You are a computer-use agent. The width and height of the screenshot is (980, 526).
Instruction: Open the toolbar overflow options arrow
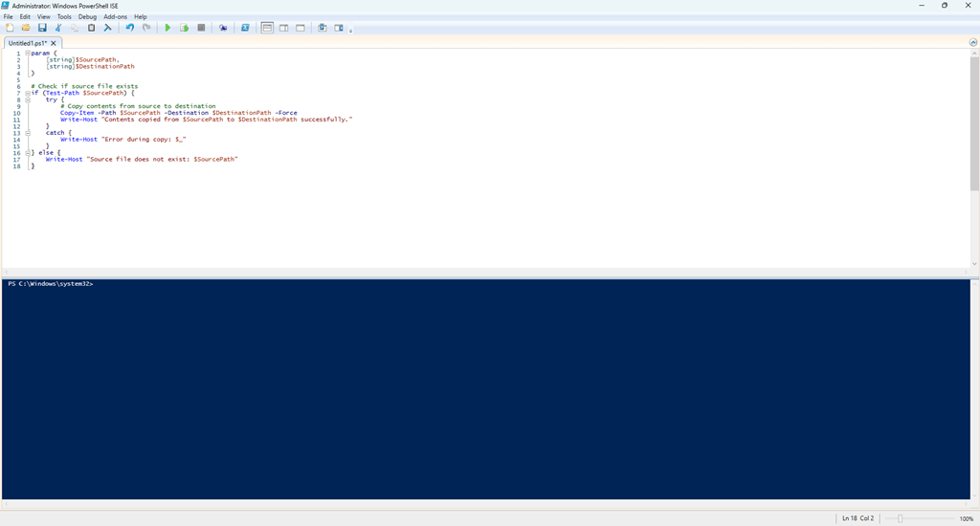(x=350, y=30)
